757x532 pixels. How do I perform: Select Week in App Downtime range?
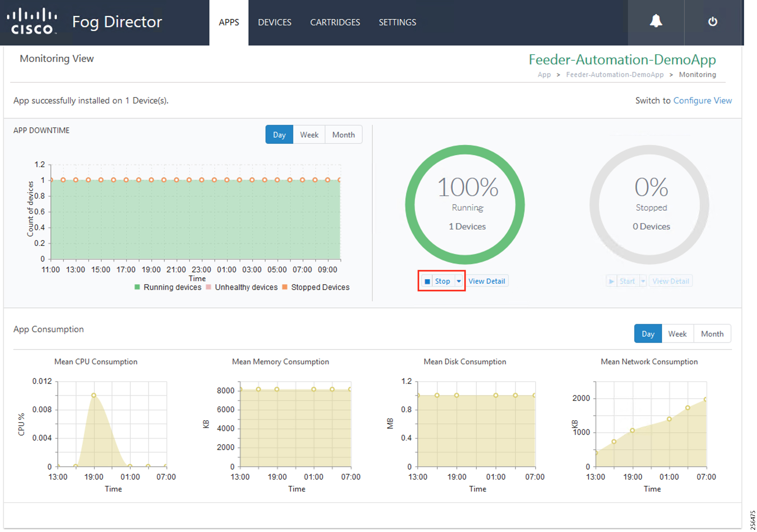tap(309, 135)
